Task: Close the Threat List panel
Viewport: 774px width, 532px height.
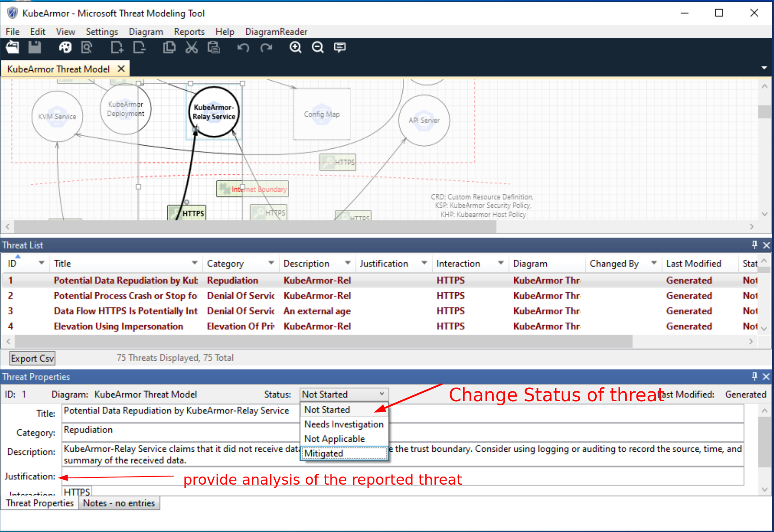Action: [766, 245]
